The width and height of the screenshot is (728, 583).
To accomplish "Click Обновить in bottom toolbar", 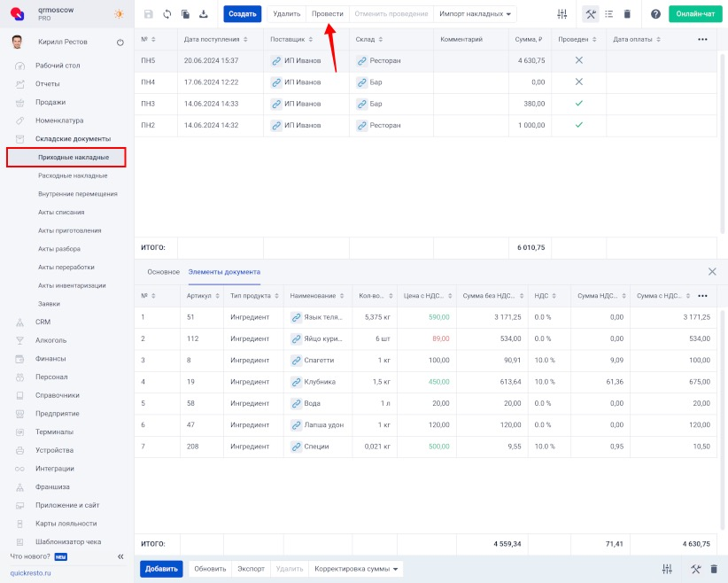I will 210,569.
